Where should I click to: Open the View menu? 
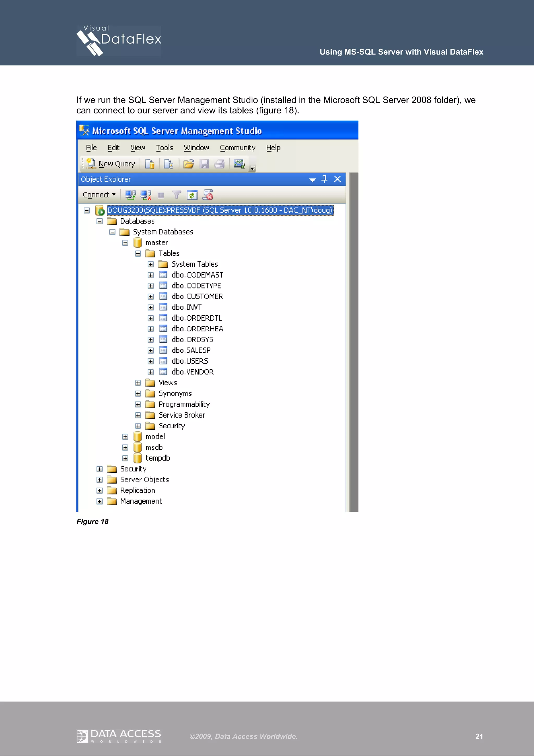(x=138, y=147)
